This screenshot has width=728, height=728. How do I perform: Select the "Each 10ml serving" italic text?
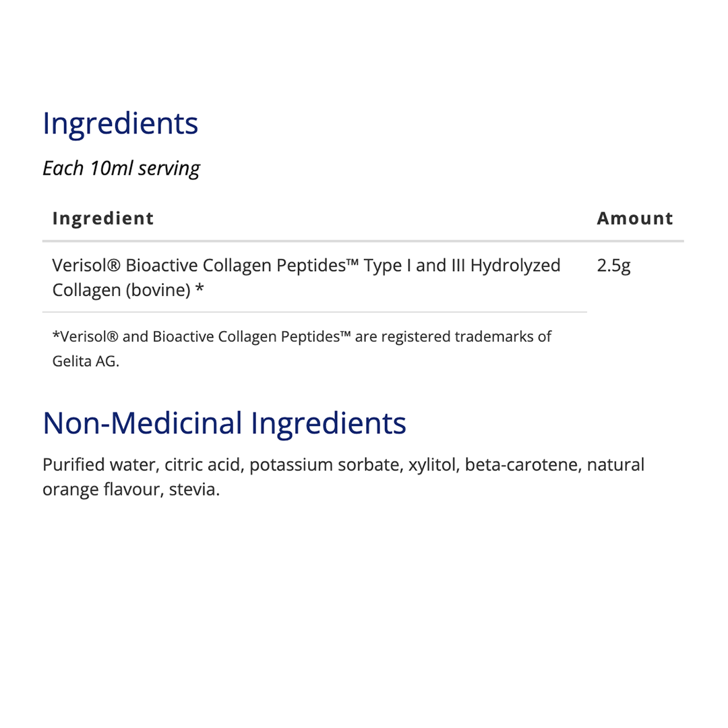pos(121,168)
